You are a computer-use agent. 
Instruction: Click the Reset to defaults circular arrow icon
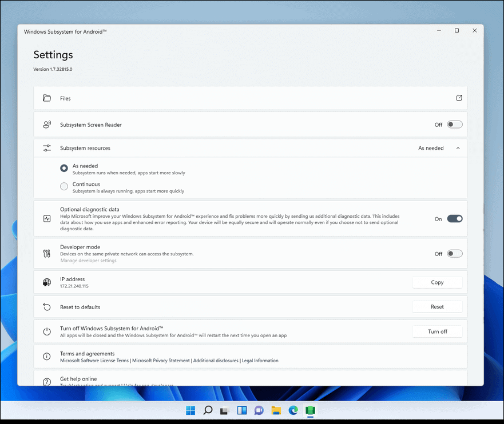pos(46,306)
